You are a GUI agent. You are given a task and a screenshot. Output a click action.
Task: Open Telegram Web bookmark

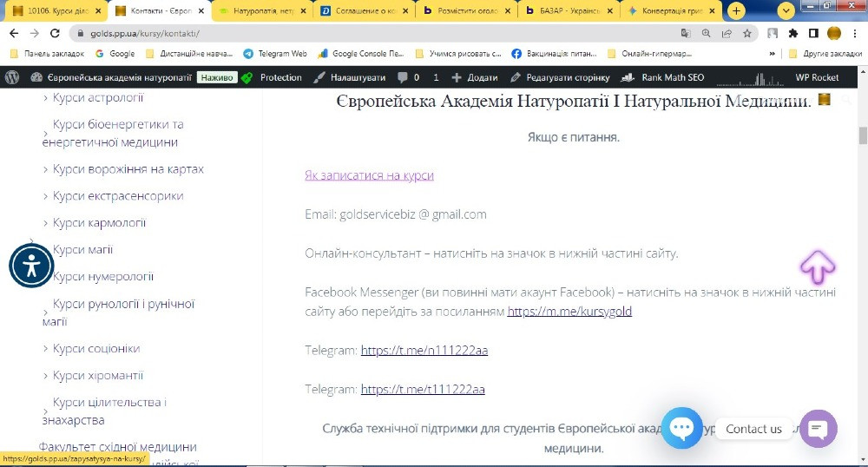275,54
